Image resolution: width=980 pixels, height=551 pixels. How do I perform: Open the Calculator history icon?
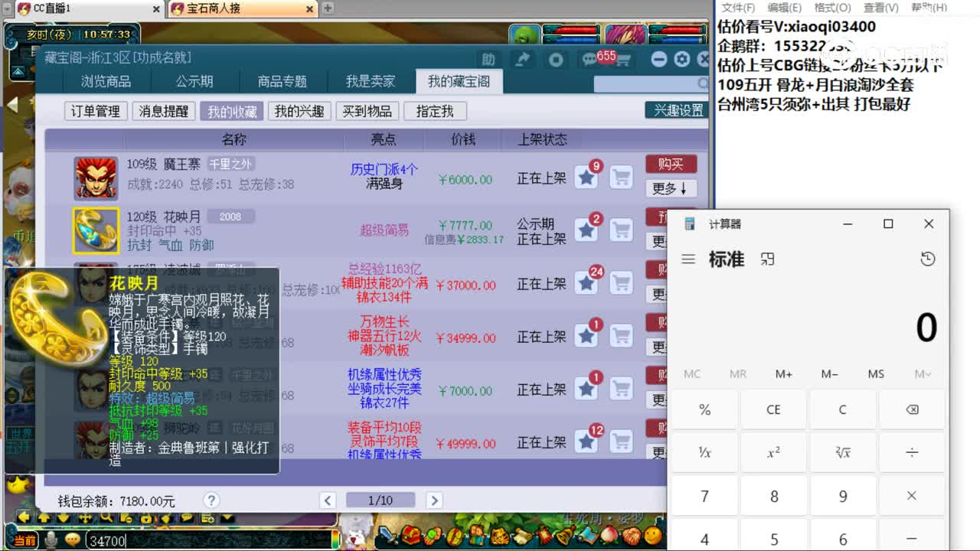[x=927, y=259]
